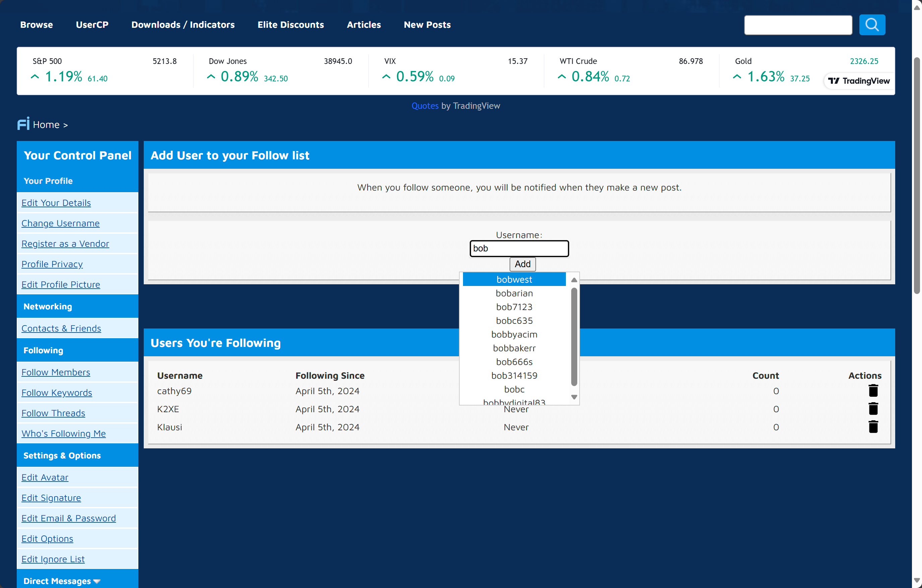
Task: Focus the Username input field
Action: coord(519,248)
